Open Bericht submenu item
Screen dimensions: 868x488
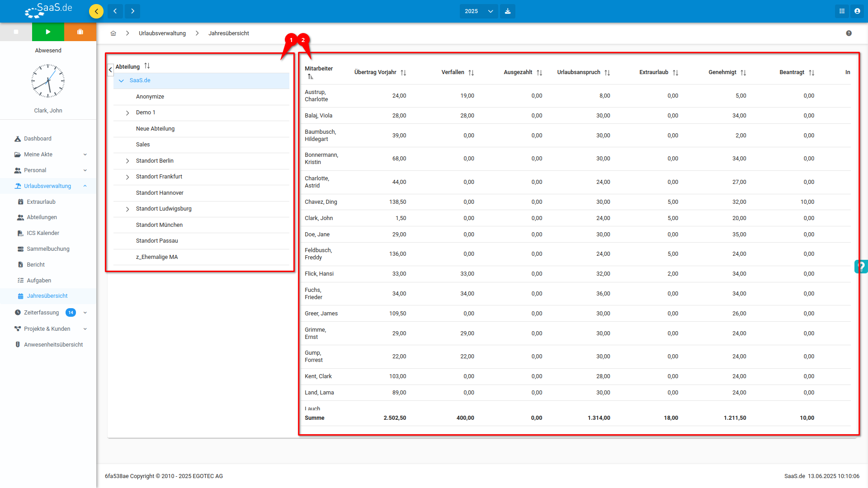coord(48,265)
